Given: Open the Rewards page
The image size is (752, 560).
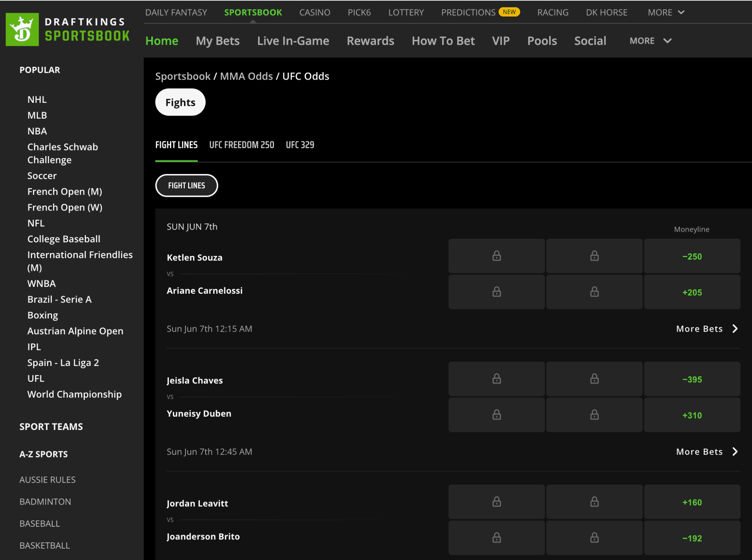Looking at the screenshot, I should pyautogui.click(x=370, y=41).
